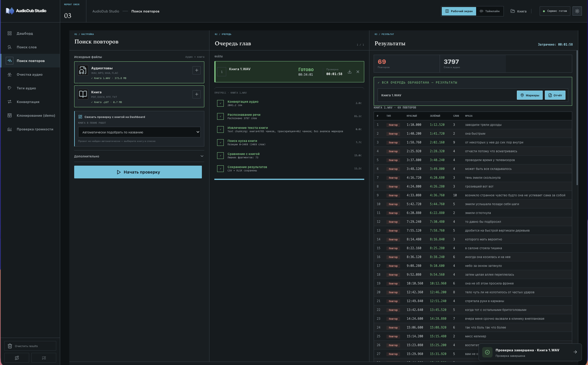Click the AudioDub Studio logo
This screenshot has height=365, width=588.
26,11
